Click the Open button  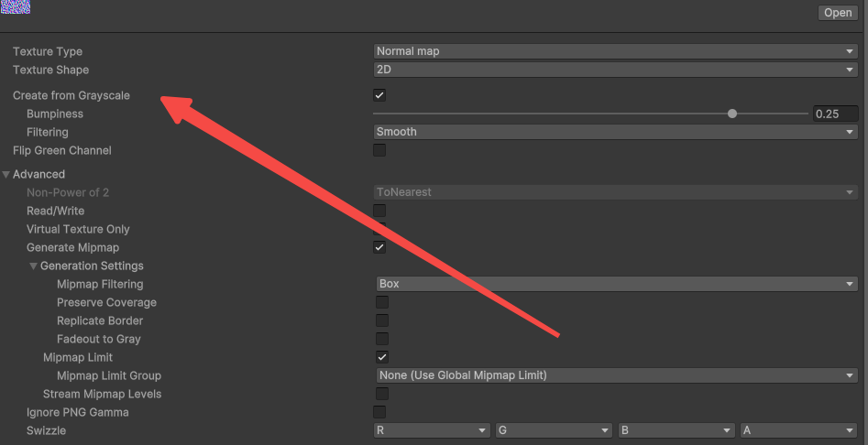tap(838, 13)
